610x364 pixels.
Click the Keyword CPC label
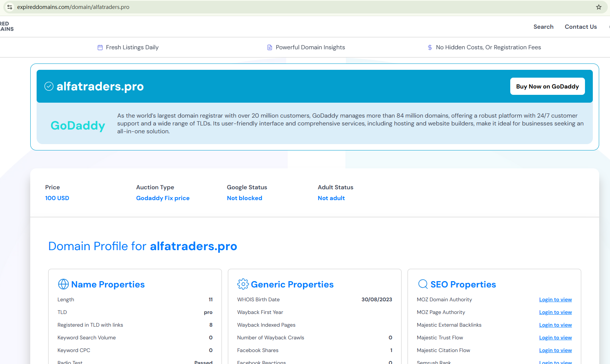click(x=74, y=351)
